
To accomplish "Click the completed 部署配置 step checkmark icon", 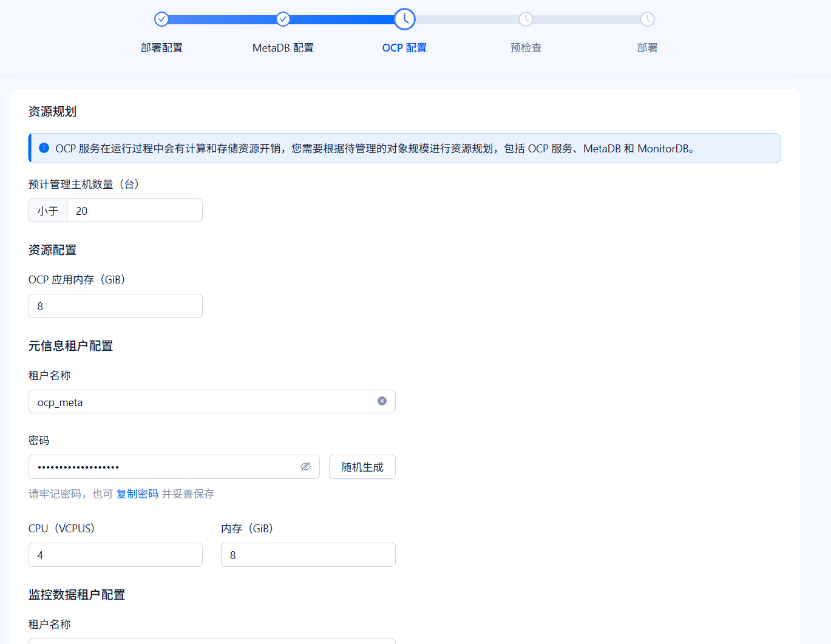I will click(161, 19).
